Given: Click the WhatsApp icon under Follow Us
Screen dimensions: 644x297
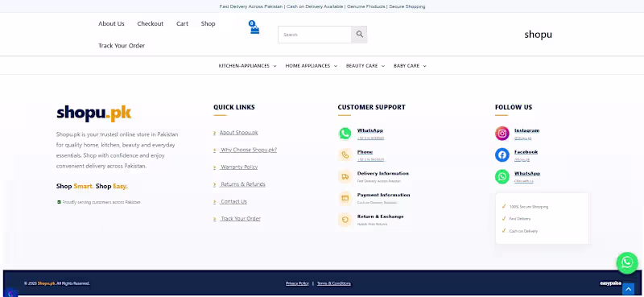Looking at the screenshot, I should 502,176.
